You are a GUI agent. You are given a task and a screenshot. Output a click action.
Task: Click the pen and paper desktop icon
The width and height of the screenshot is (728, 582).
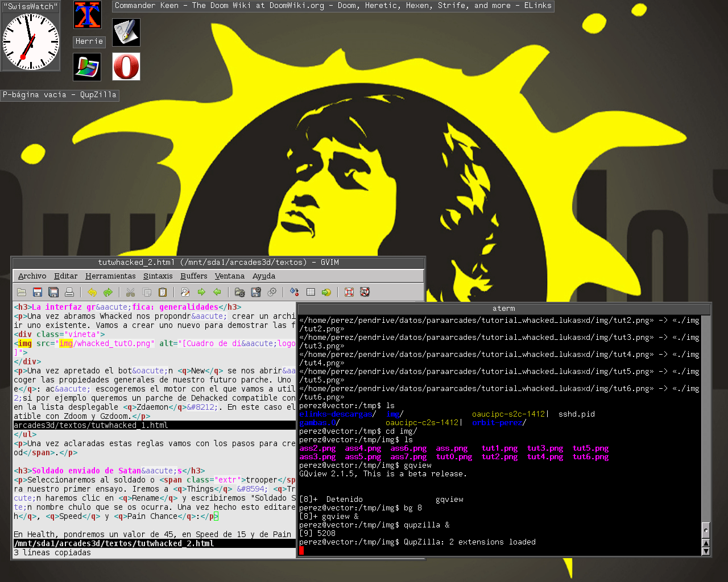(126, 32)
